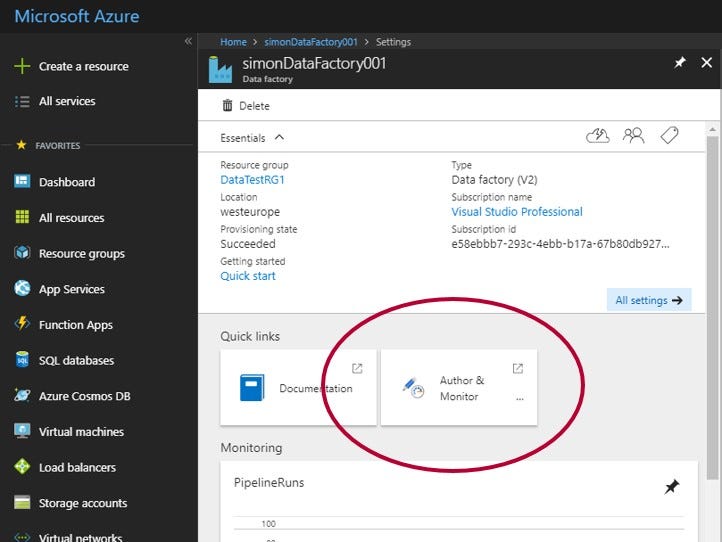
Task: Collapse the left sidebar with double chevron
Action: pyautogui.click(x=188, y=41)
